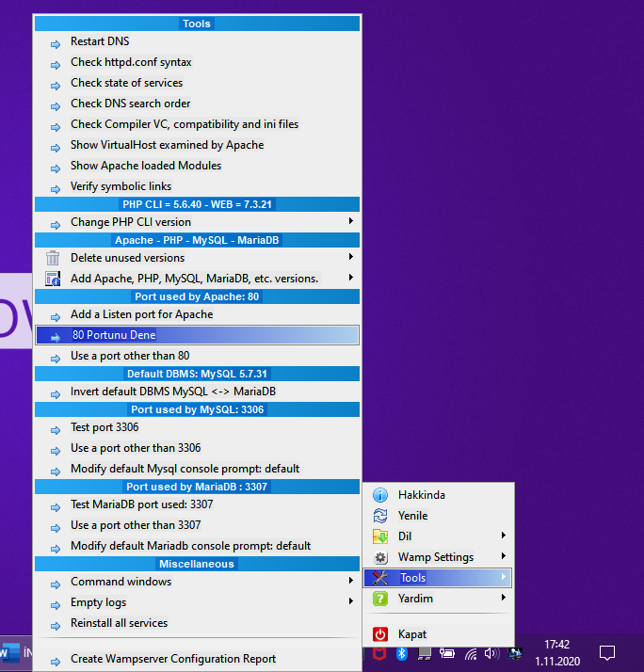Screen dimensions: 644x672
Task: Expand the Tools submenu arrow
Action: pyautogui.click(x=504, y=577)
